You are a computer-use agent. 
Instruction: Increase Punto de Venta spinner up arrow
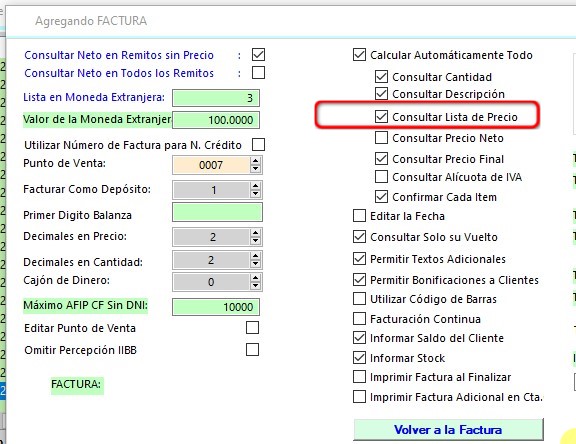[x=255, y=161]
